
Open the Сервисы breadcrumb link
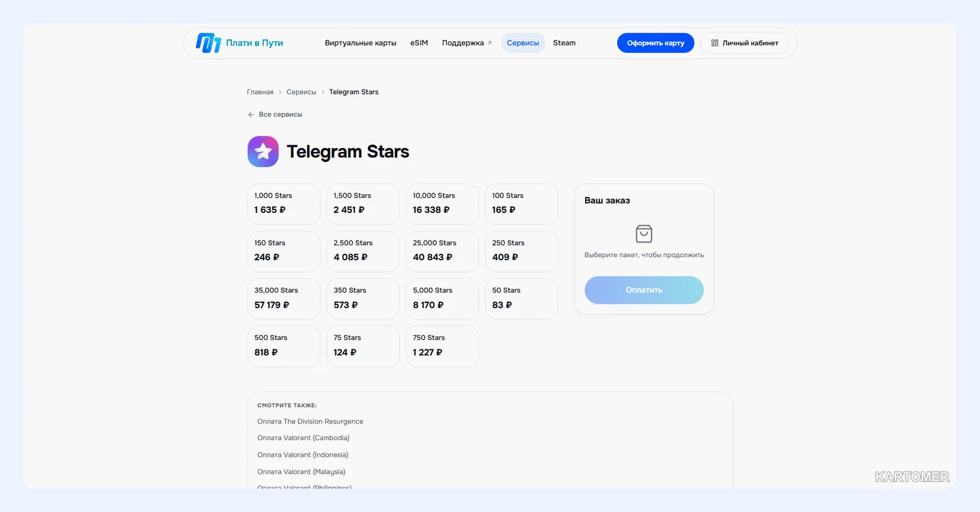tap(301, 92)
